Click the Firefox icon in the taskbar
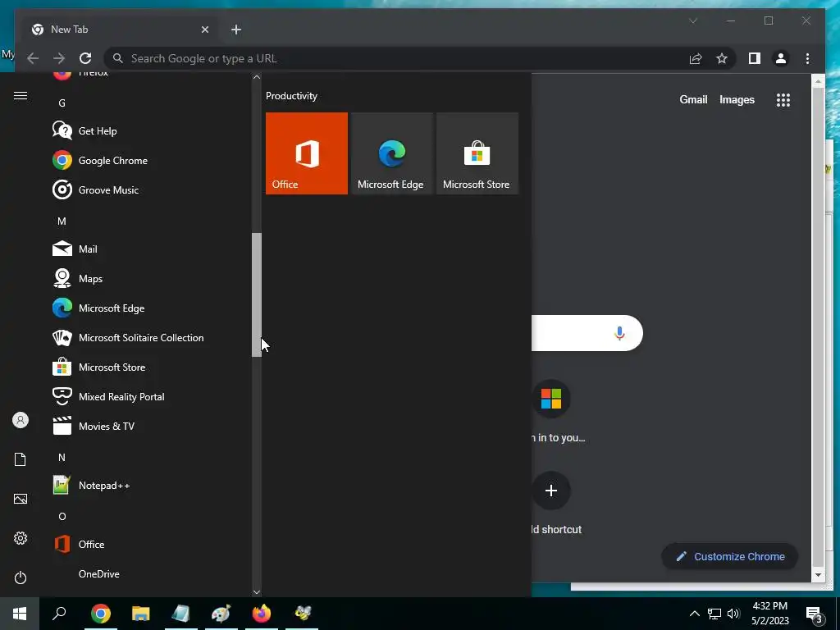The width and height of the screenshot is (840, 630). click(262, 614)
